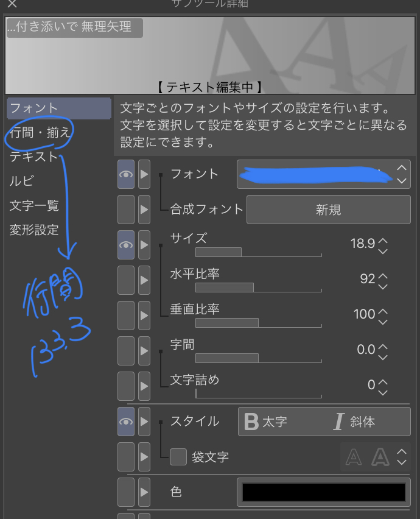Toggle palette visibility box for 合成フォント

pos(126,210)
